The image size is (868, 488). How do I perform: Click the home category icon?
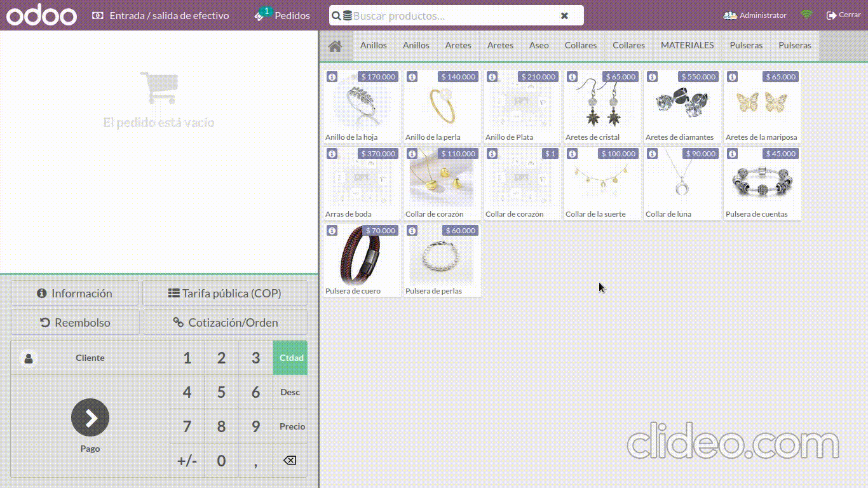[335, 46]
